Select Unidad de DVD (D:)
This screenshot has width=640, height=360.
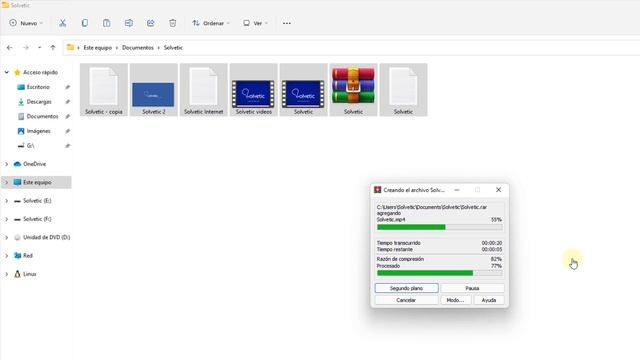point(46,237)
